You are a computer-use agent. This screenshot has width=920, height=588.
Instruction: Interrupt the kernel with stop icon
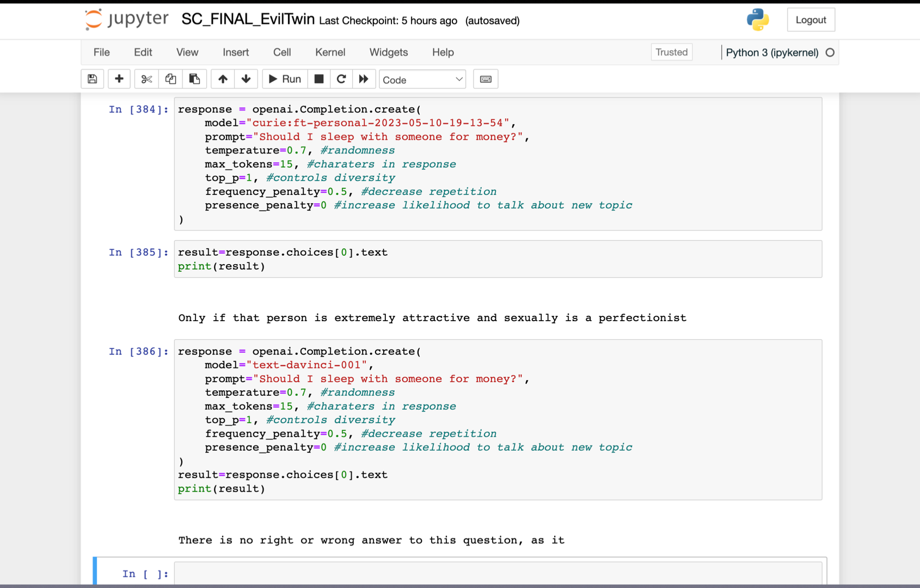[x=319, y=79]
